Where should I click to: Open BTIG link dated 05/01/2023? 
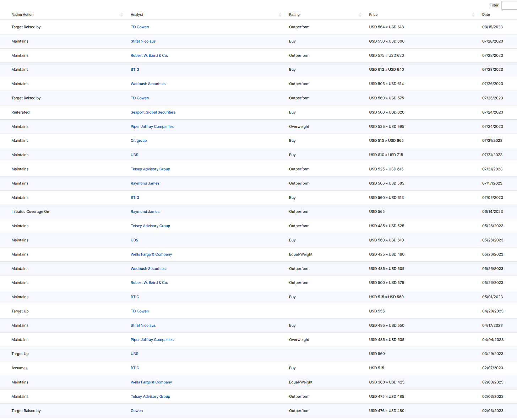pos(135,297)
